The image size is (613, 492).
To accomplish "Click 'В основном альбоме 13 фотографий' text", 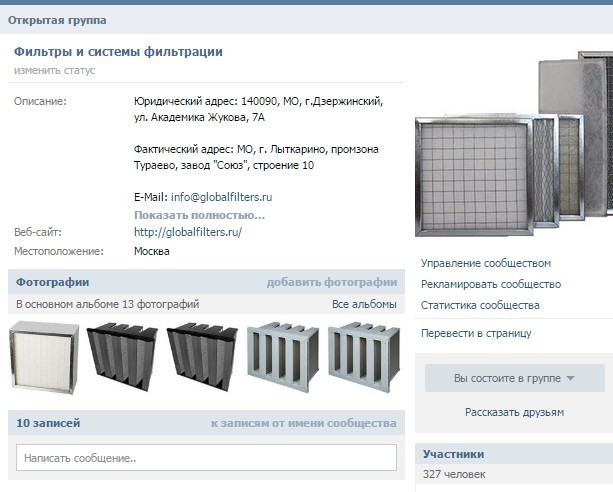I will (108, 304).
